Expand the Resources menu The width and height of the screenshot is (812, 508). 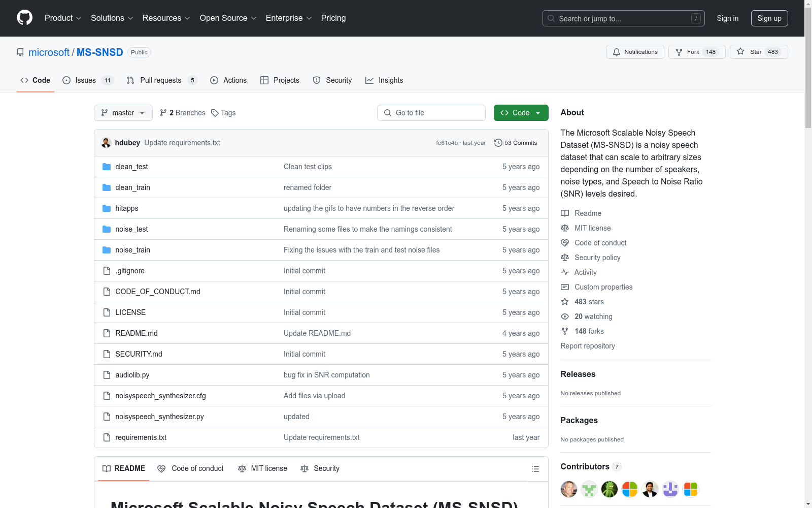(166, 18)
